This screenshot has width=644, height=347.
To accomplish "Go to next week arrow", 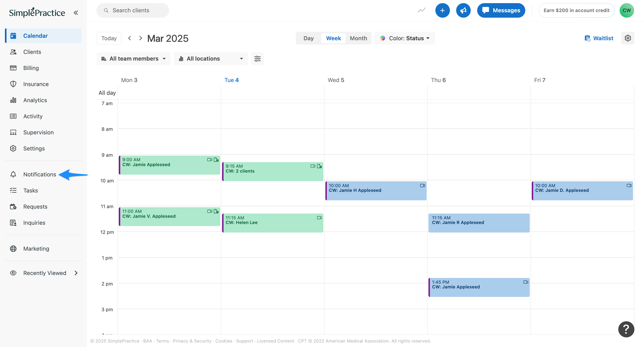I will (140, 38).
